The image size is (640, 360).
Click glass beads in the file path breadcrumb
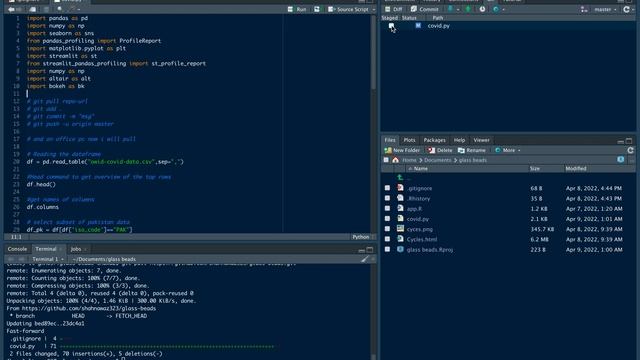click(473, 160)
